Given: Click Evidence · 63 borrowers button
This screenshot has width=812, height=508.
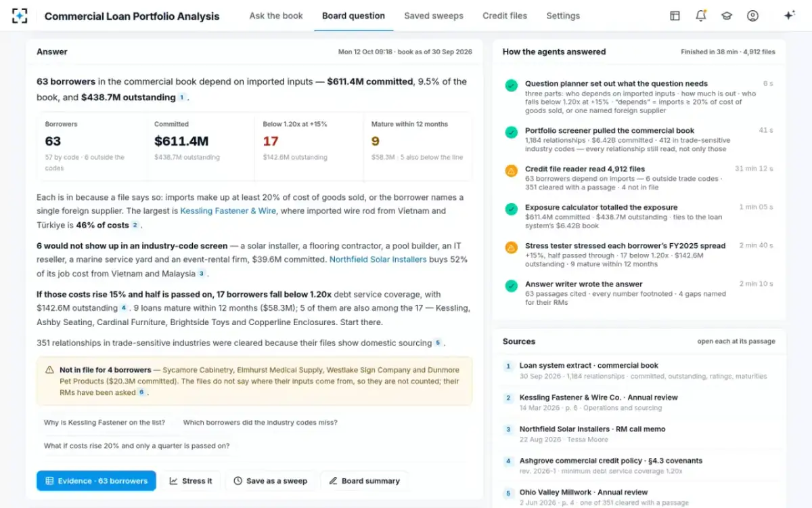Looking at the screenshot, I should click(96, 481).
